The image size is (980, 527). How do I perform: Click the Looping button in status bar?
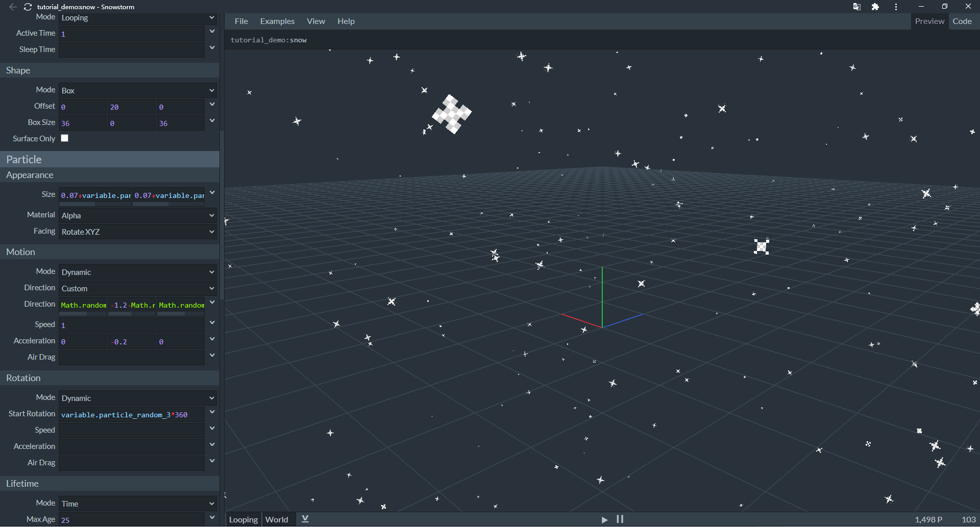coord(243,519)
